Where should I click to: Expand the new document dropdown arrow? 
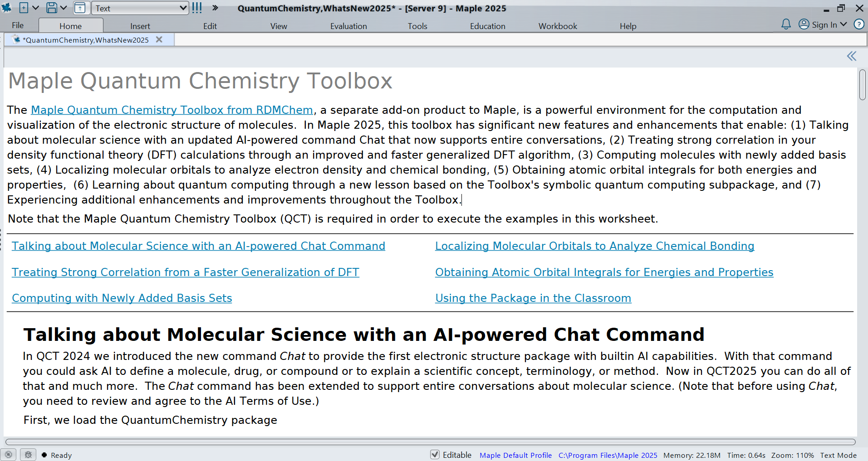(x=36, y=8)
